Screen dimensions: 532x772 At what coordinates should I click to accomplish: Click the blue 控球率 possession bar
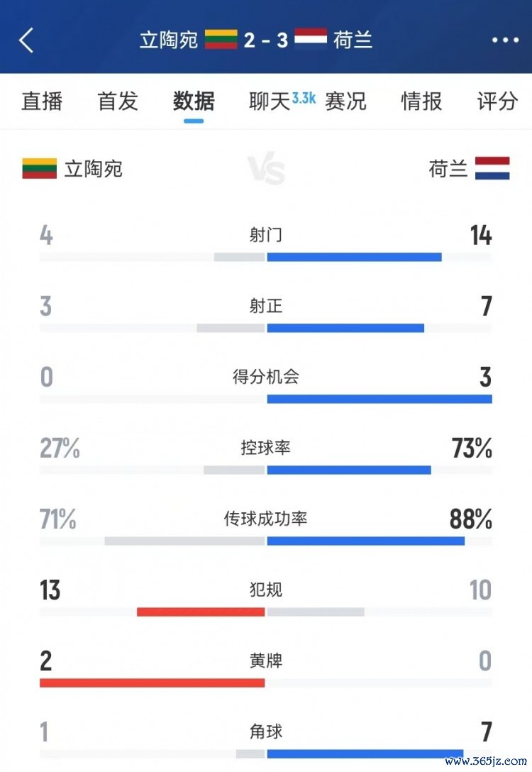click(x=349, y=470)
